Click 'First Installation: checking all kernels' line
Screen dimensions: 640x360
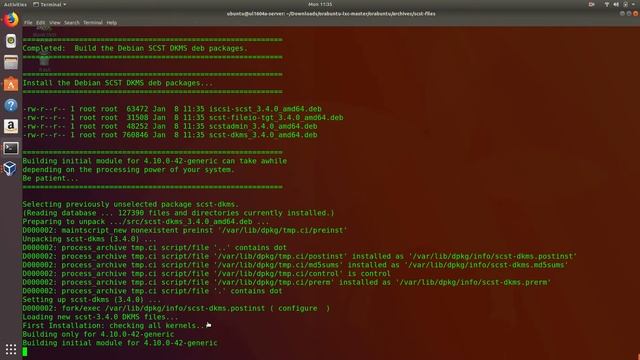(113, 326)
